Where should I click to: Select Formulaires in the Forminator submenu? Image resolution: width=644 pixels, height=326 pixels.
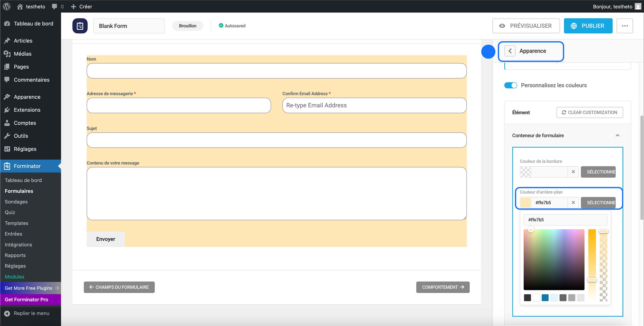click(19, 191)
